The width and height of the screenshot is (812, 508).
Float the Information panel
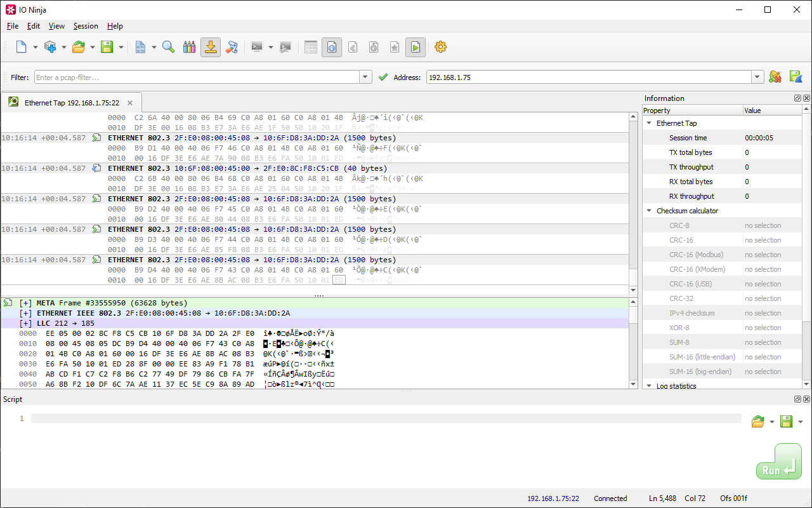pyautogui.click(x=798, y=98)
